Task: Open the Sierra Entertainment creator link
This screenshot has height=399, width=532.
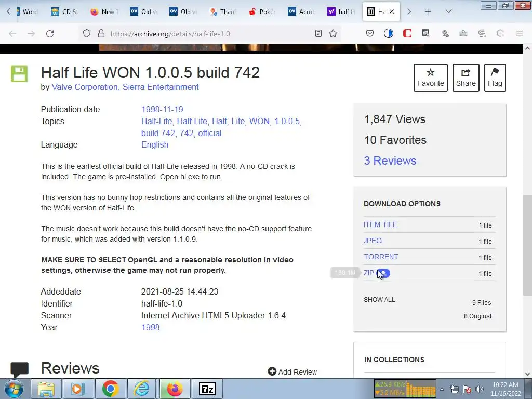Action: point(161,87)
